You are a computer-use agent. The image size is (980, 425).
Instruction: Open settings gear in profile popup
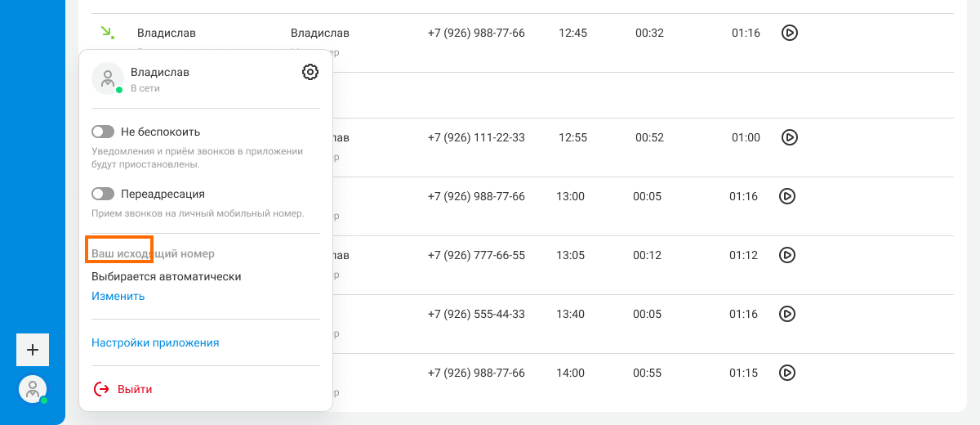[310, 72]
